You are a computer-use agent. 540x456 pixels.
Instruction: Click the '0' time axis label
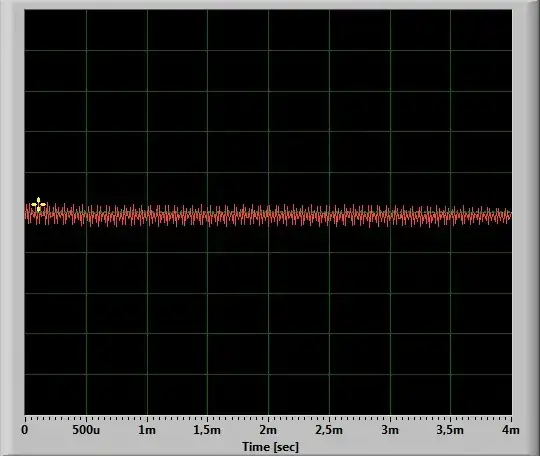(25, 430)
